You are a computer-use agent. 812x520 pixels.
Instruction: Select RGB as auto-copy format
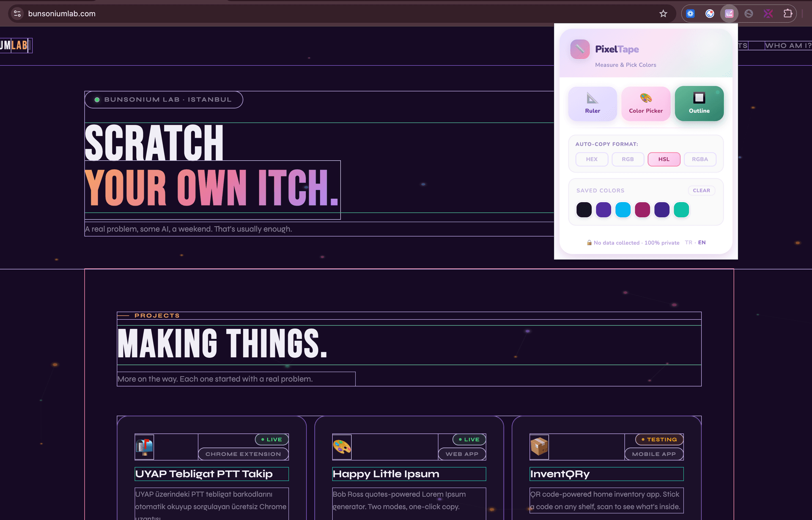tap(628, 159)
